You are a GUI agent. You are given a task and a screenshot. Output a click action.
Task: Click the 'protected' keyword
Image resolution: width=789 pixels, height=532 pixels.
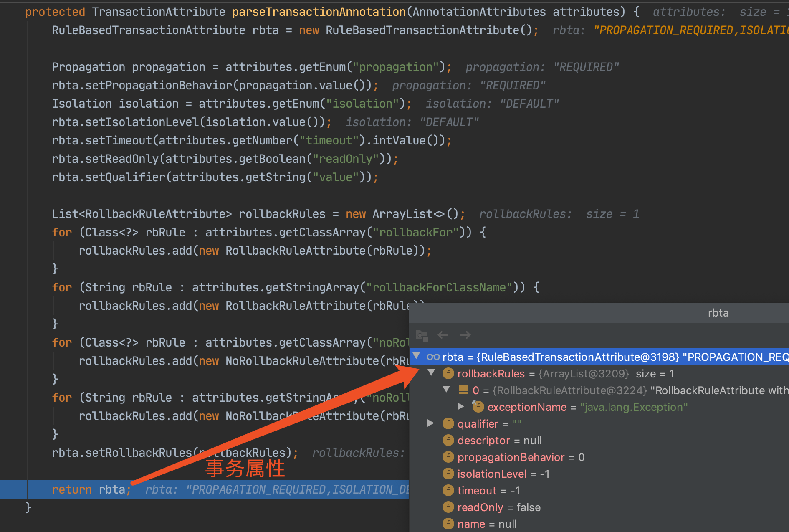(x=55, y=12)
